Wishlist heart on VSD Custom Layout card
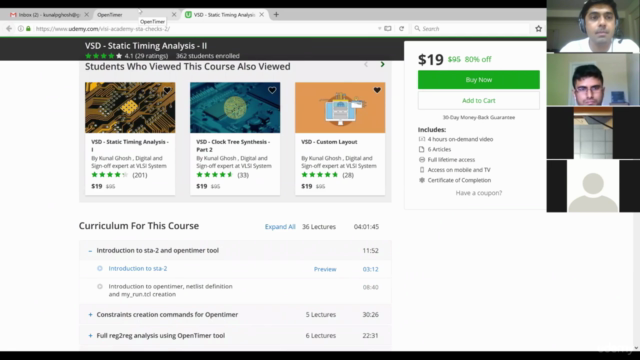The height and width of the screenshot is (360, 640). [x=377, y=90]
